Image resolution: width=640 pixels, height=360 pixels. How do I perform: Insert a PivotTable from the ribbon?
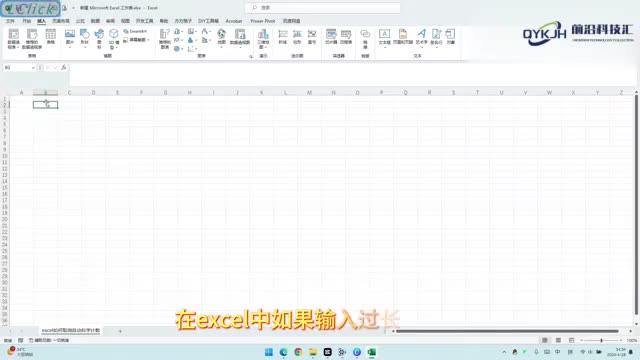13,39
